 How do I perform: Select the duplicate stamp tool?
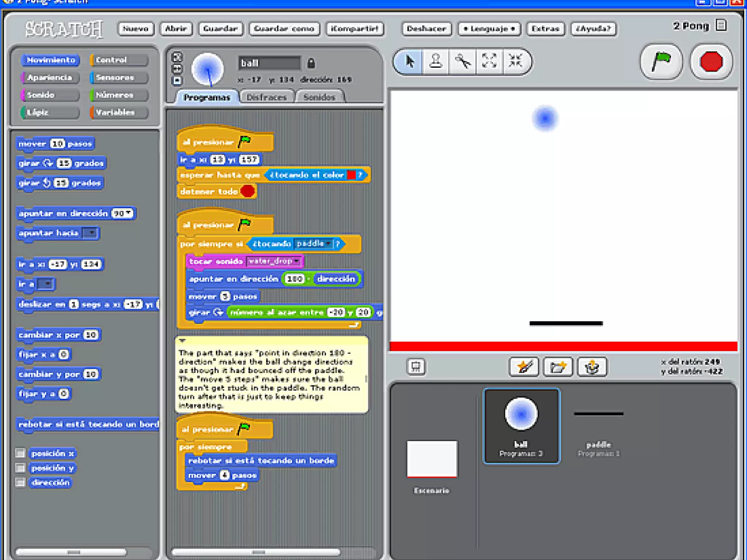click(436, 61)
